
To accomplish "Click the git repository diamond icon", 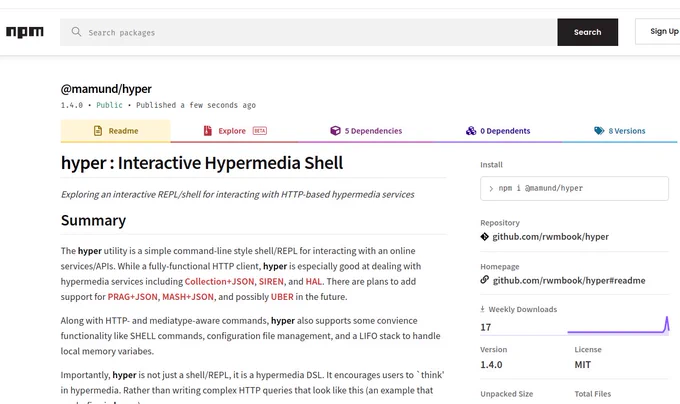I will (484, 236).
